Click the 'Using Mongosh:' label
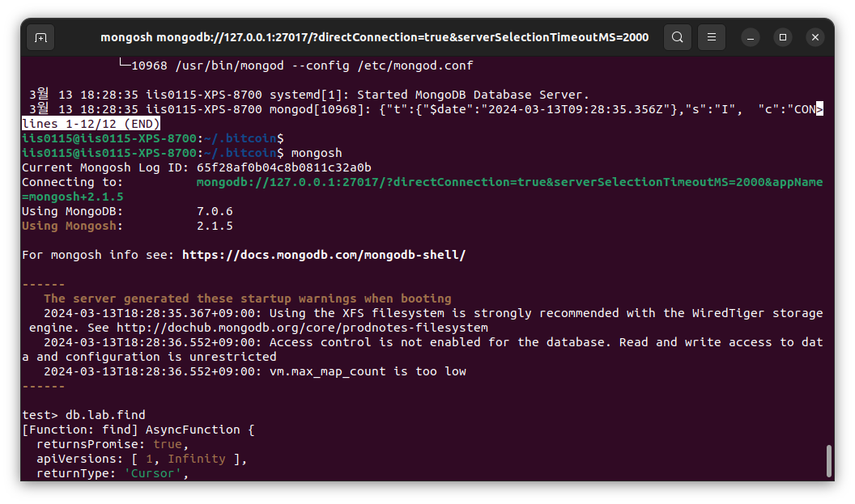 coord(73,227)
